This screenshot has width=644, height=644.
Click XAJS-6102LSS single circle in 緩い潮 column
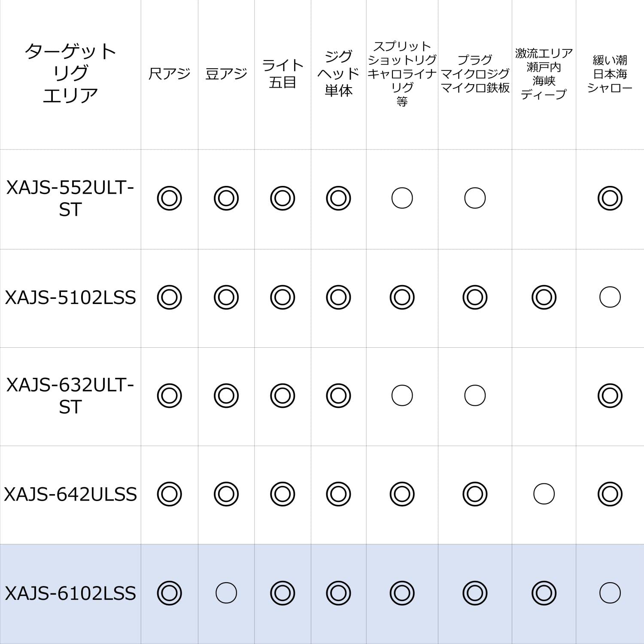[x=610, y=593]
